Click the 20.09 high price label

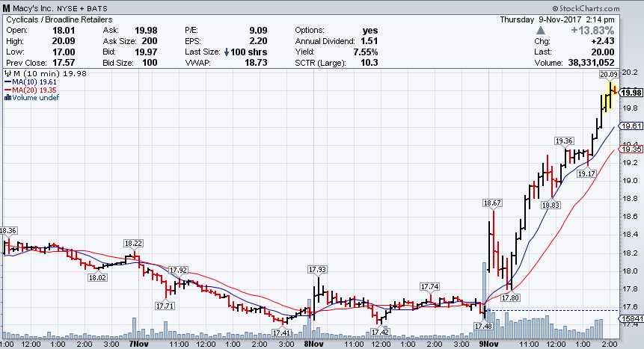tap(607, 75)
